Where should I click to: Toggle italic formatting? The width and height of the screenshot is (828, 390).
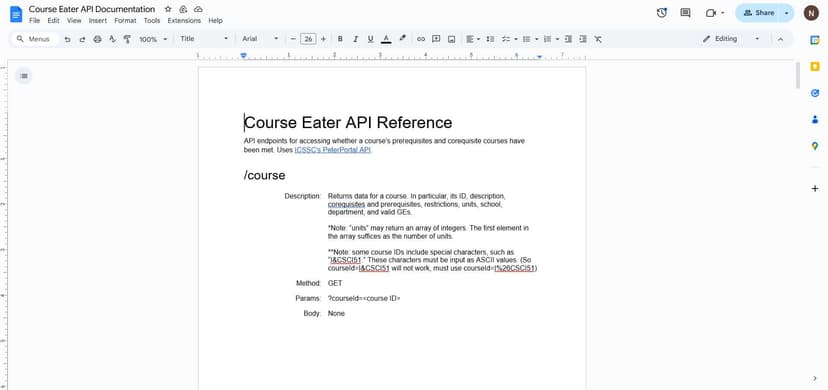[355, 39]
